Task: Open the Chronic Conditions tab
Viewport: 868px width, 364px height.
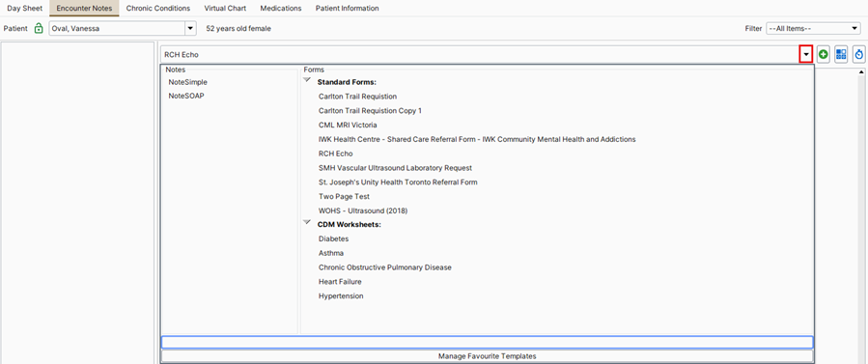Action: (x=157, y=9)
